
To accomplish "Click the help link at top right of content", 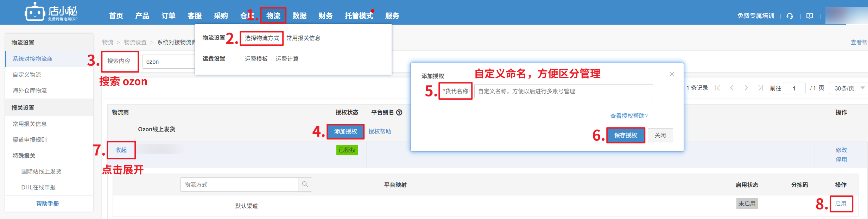I will click(859, 42).
